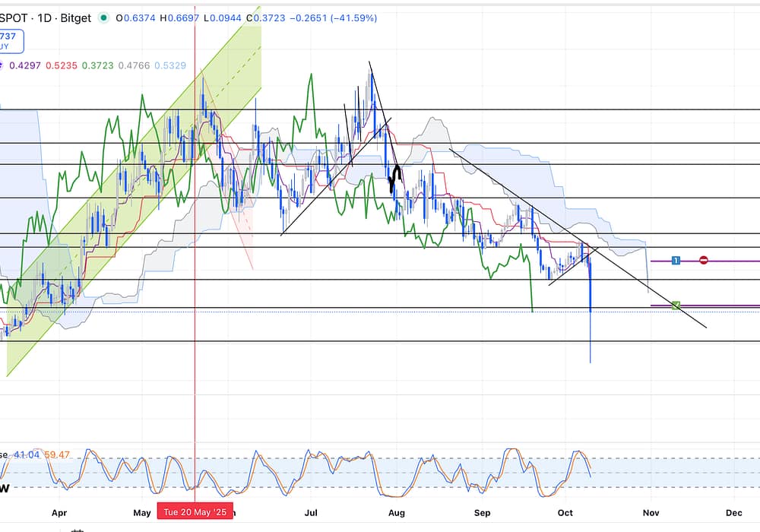The image size is (760, 532).
Task: Select the blue number 1 marker
Action: pos(676,261)
